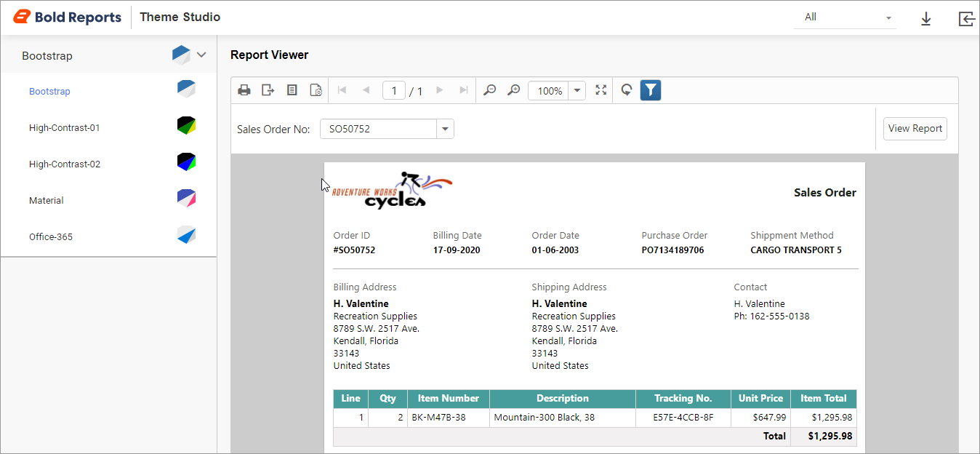The height and width of the screenshot is (454, 980).
Task: Click the Zoom In magnifier
Action: coord(513,90)
